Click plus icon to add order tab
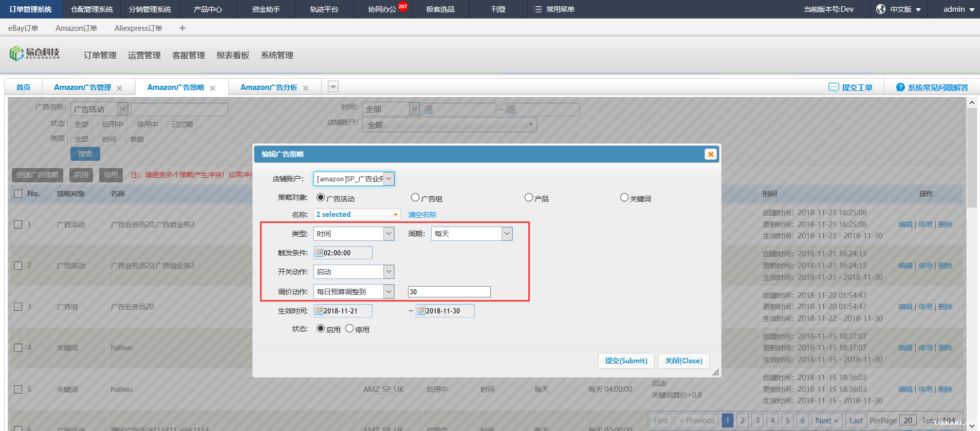 (182, 28)
